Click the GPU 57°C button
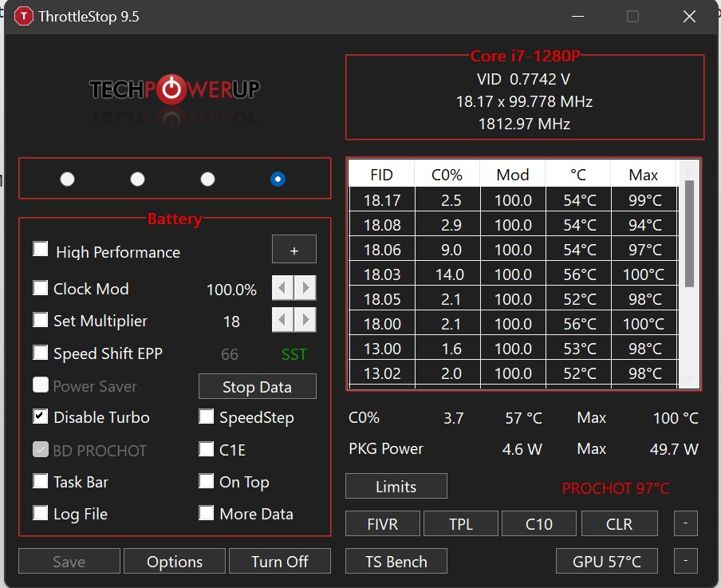The image size is (721, 588). point(606,562)
